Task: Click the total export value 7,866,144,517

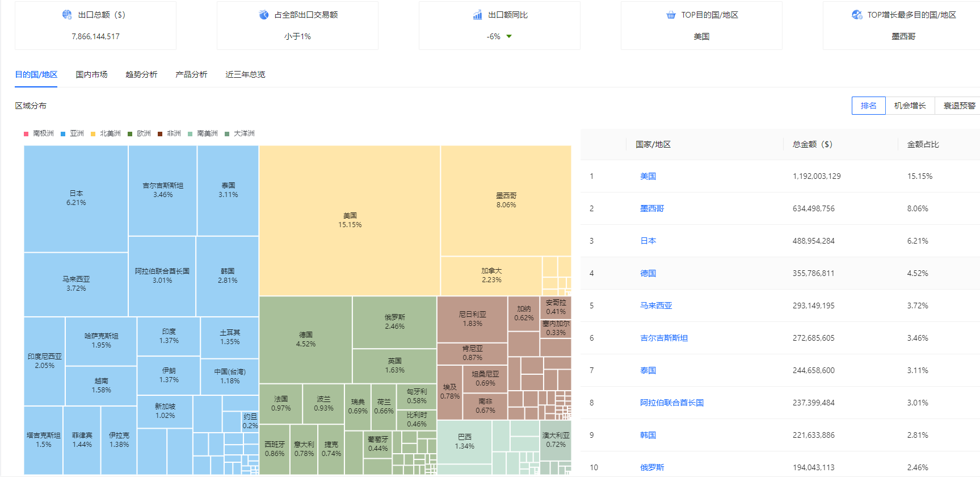Action: coord(95,36)
